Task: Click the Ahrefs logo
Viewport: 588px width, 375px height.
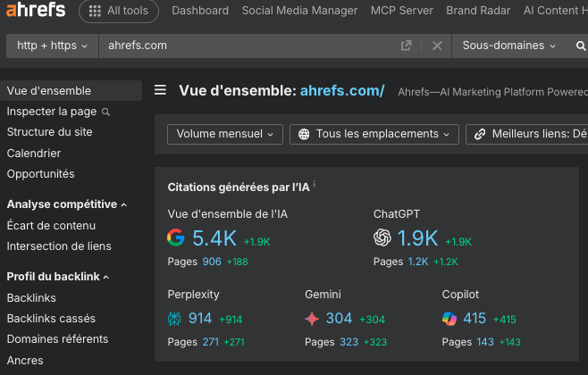Action: tap(36, 12)
